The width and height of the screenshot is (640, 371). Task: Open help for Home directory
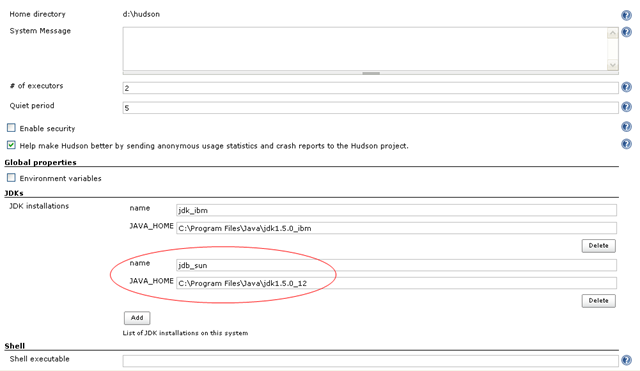626,15
